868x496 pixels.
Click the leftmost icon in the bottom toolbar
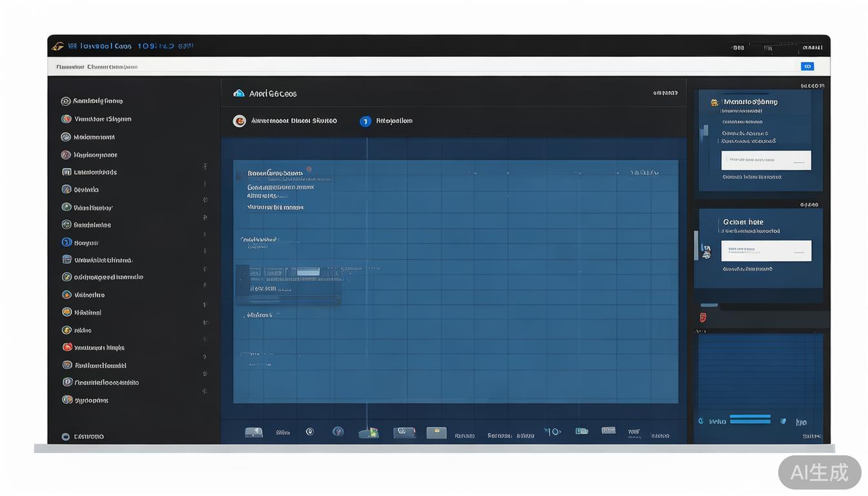(253, 432)
